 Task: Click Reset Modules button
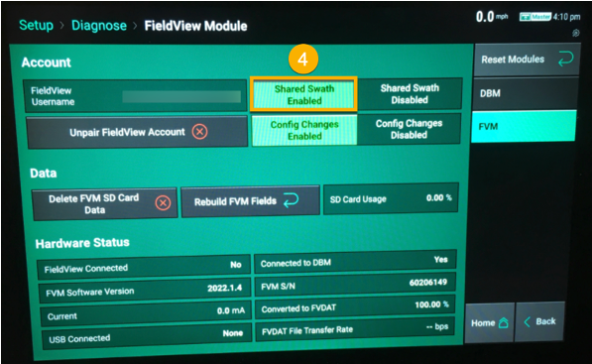pyautogui.click(x=527, y=60)
